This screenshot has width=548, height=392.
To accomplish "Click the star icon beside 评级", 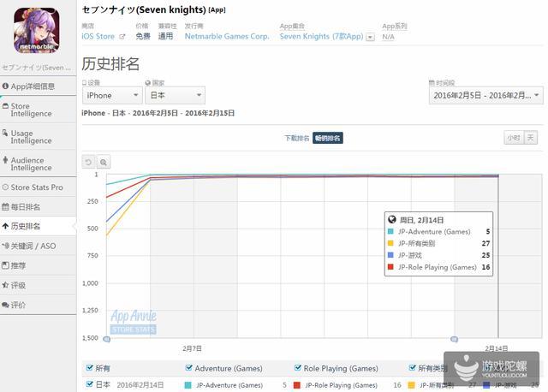I will (5, 285).
